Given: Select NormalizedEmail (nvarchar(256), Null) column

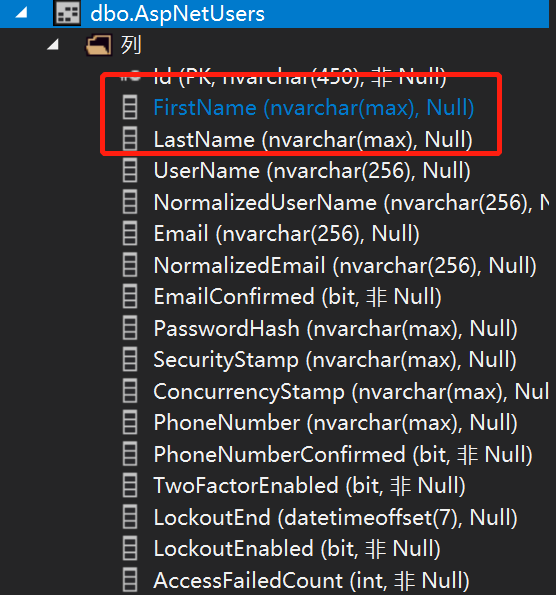Looking at the screenshot, I should click(345, 265).
